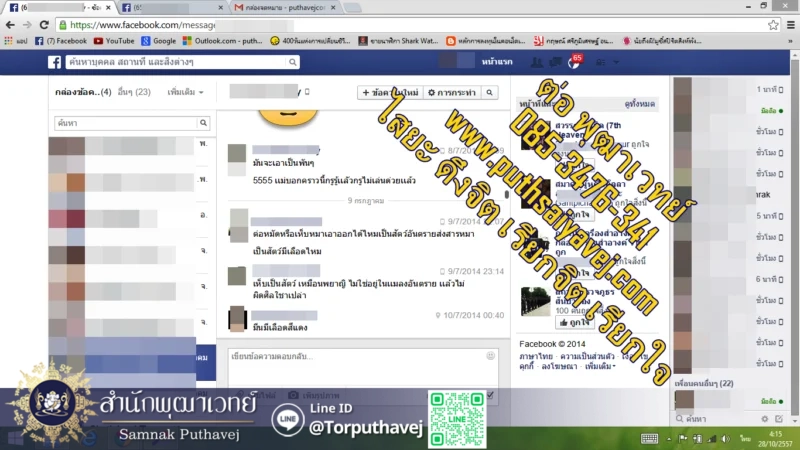Start a new chat message from sidebar icon
The width and height of the screenshot is (800, 450).
779,419
